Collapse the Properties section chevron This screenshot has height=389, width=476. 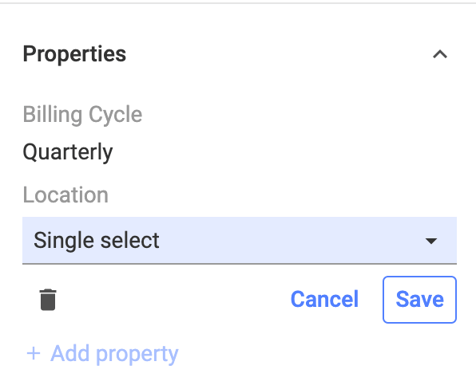tap(440, 54)
